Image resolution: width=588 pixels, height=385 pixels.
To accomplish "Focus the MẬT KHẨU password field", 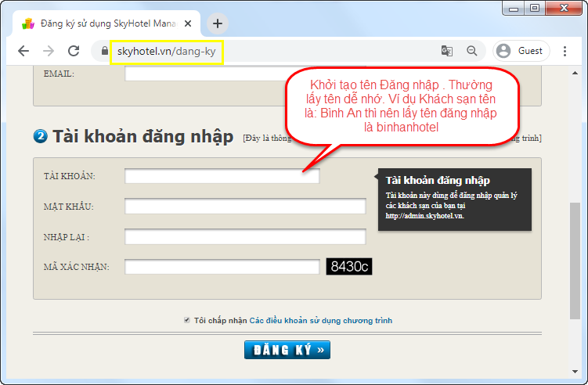I will pos(245,207).
